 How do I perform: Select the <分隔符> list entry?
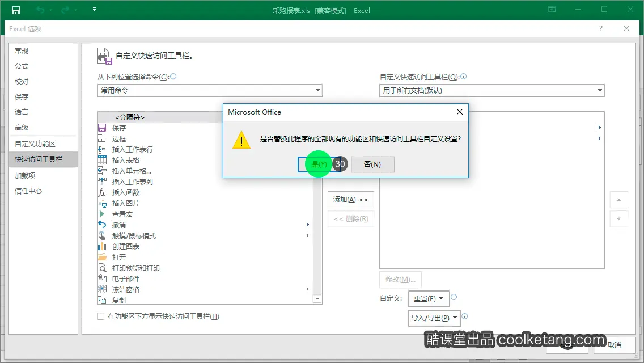[x=130, y=117]
